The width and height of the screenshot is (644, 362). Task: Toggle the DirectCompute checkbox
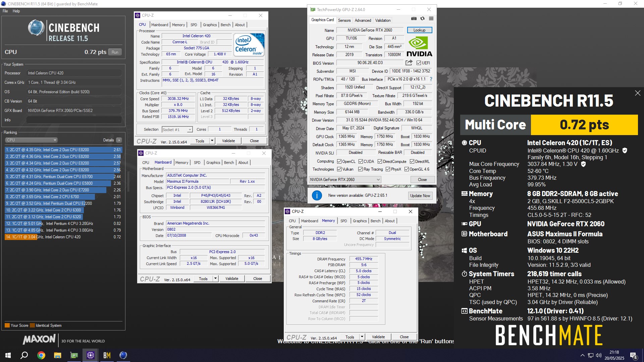click(x=380, y=162)
